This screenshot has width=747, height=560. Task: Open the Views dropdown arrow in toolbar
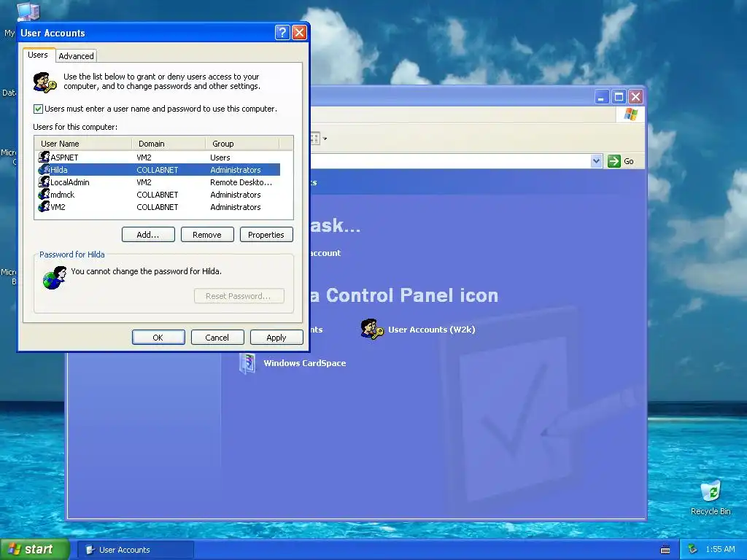click(325, 139)
